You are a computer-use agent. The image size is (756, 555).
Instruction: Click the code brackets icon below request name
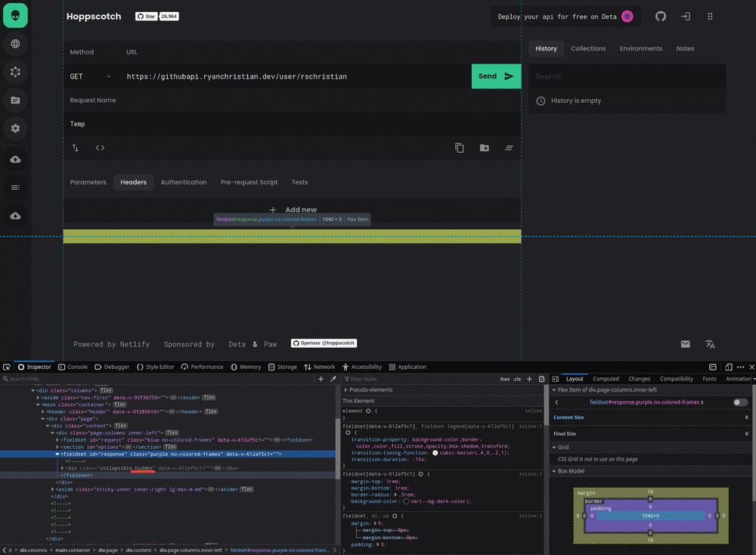coord(100,147)
